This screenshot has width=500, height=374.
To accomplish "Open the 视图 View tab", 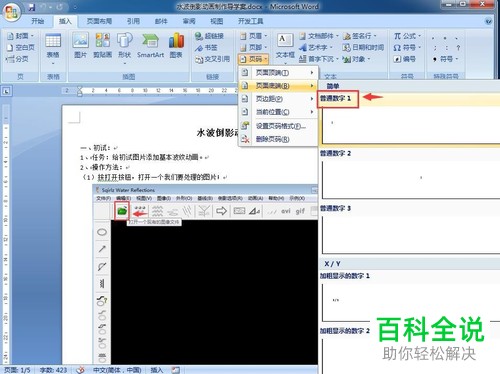I will point(216,21).
